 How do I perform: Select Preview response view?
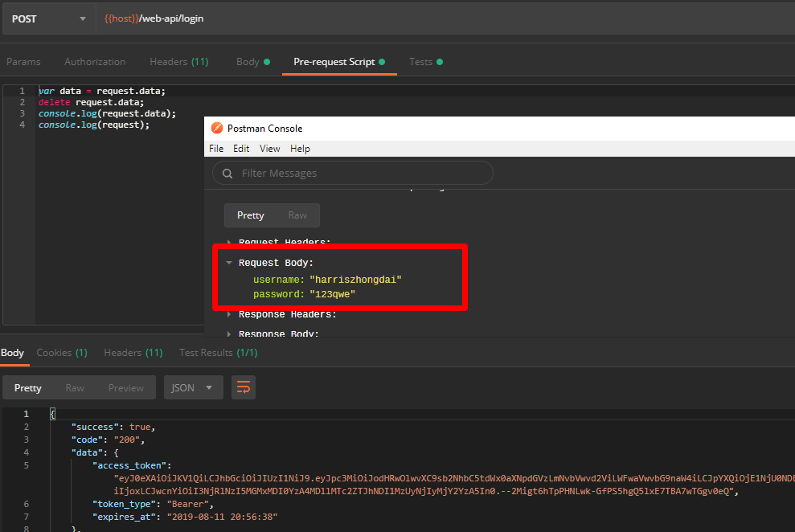pos(125,387)
